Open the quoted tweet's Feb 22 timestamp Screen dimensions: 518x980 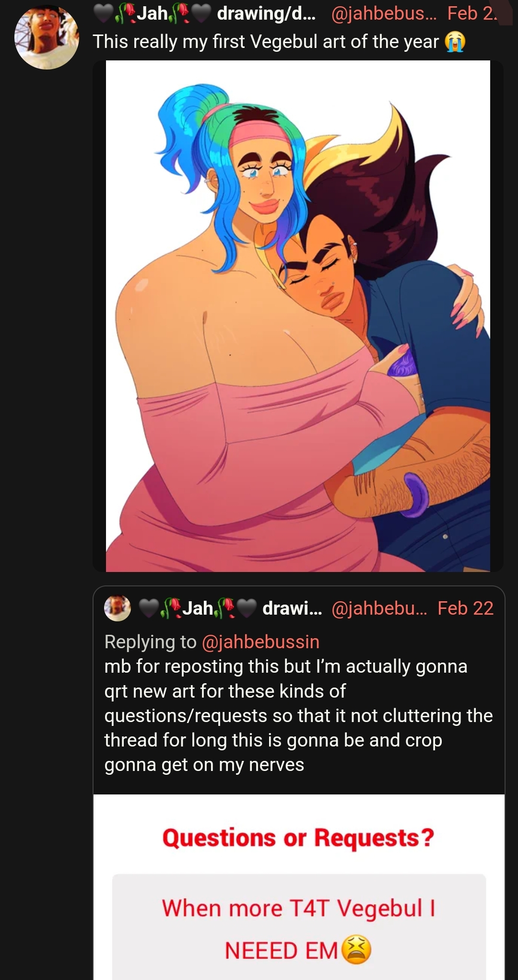[465, 608]
